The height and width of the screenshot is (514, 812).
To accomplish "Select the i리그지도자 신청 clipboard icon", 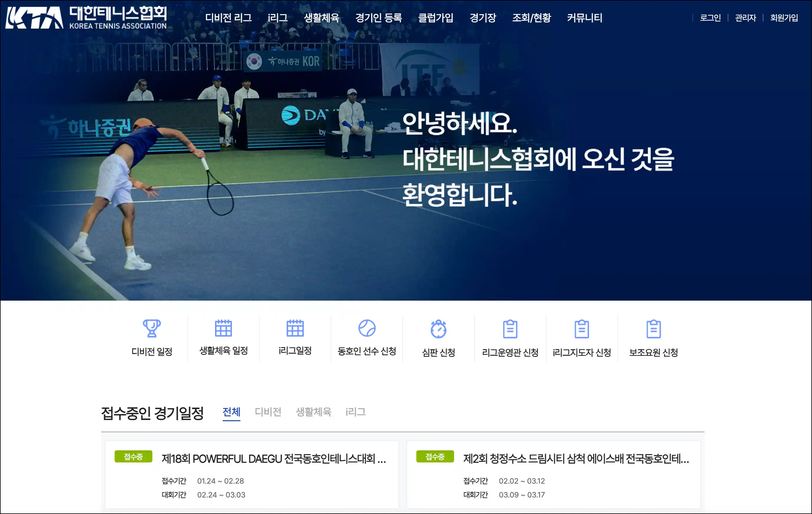I will (x=582, y=329).
